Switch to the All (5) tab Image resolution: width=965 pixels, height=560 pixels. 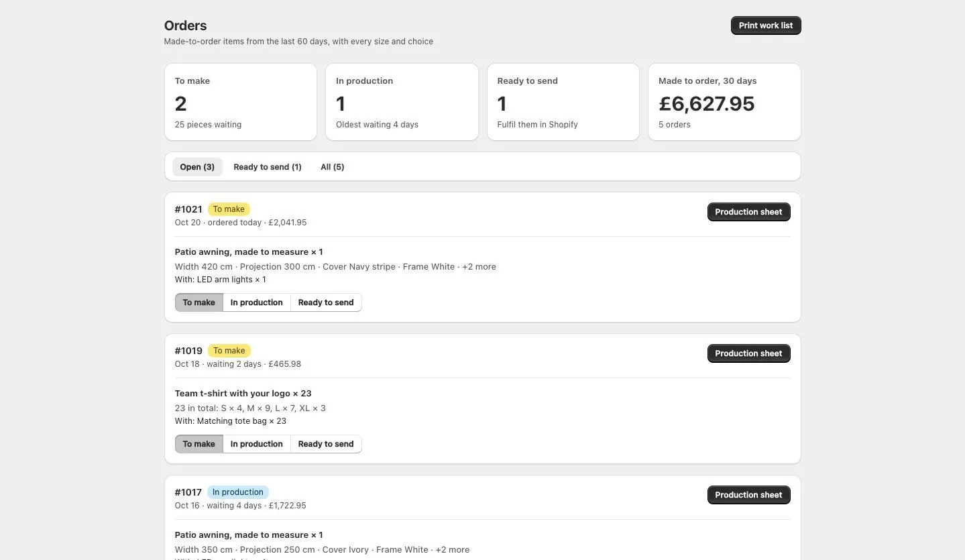(333, 167)
